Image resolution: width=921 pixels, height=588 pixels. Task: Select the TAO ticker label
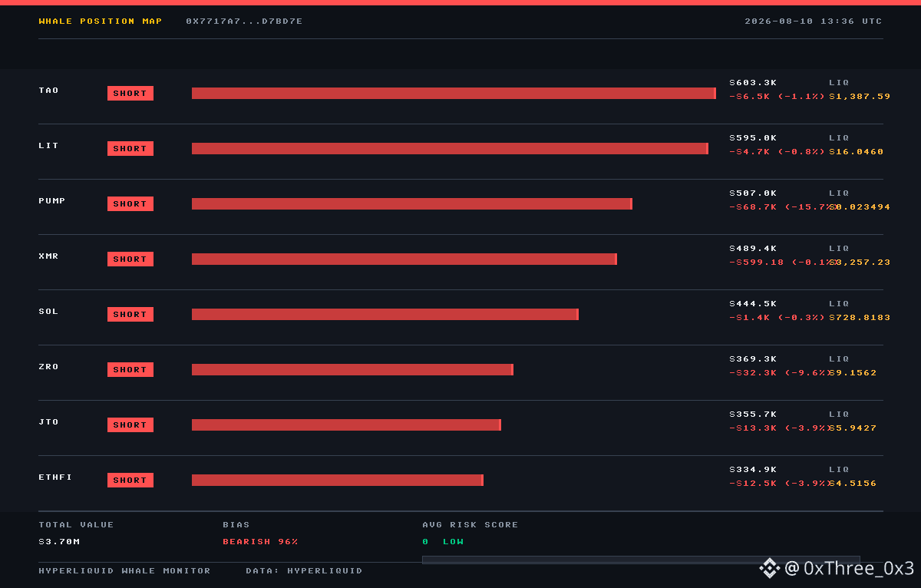[48, 91]
